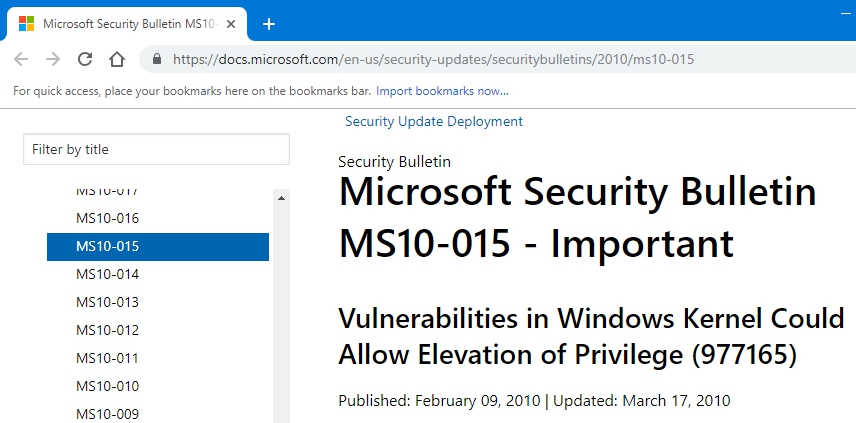Minimize the browser window
The image size is (856, 423).
845,13
